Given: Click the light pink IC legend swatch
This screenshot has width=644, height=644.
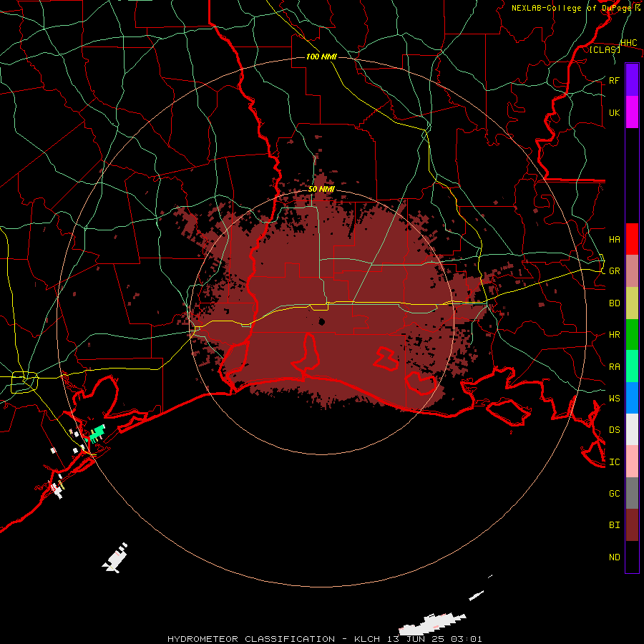Looking at the screenshot, I should (632, 462).
